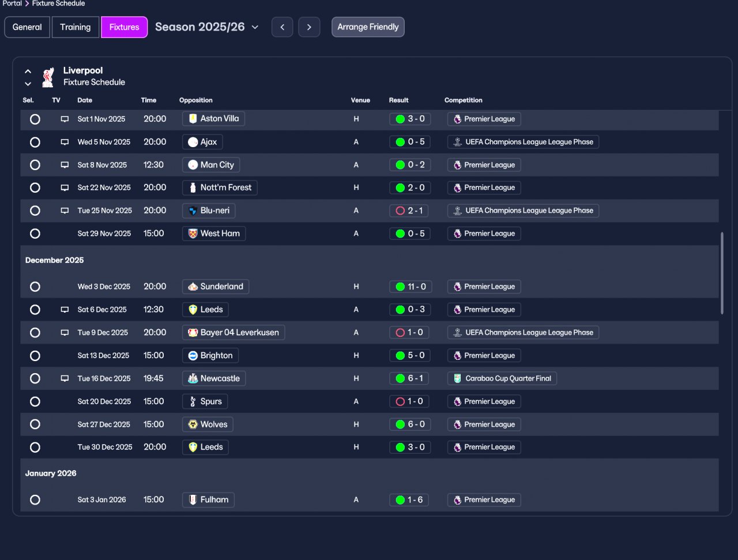Click the Spurs club badge icon
The height and width of the screenshot is (560, 738).
[193, 401]
